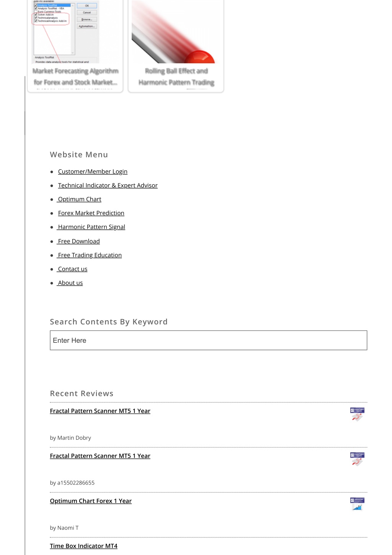Image resolution: width=392 pixels, height=555 pixels.
Task: Open Fractal Pattern Scanner review by Martin Dobry
Action: coord(100,411)
